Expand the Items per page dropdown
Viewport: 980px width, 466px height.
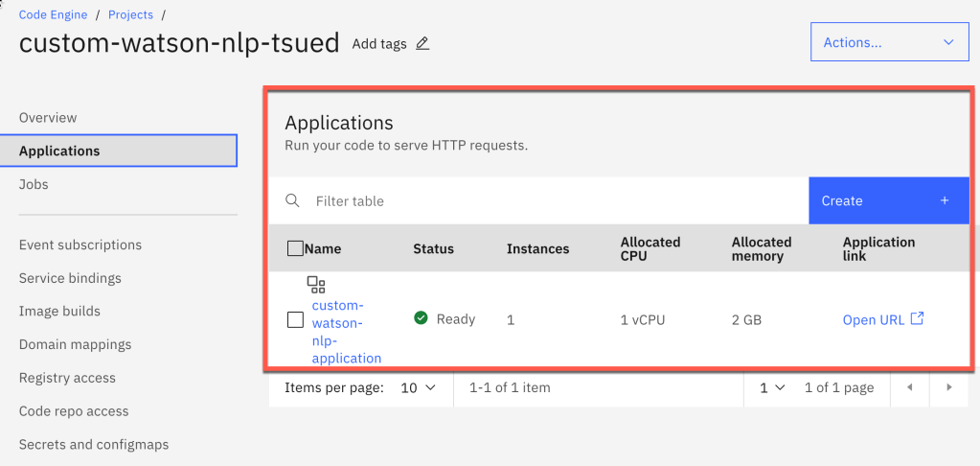[418, 387]
